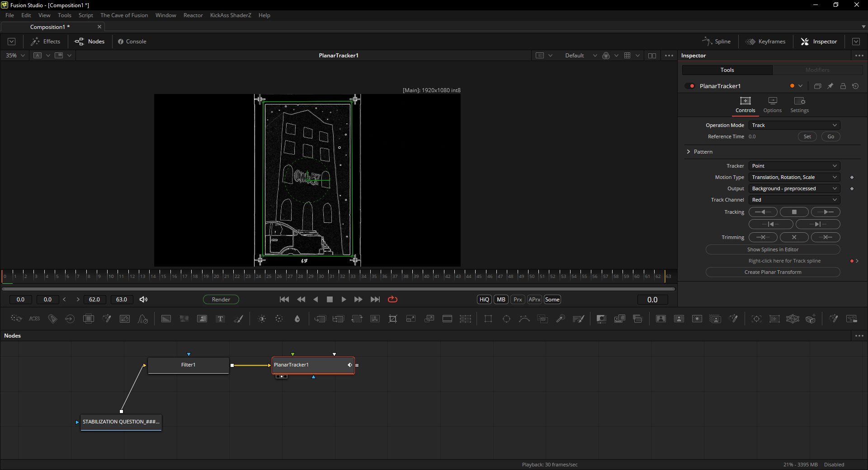
Task: Toggle APrx auto proxy mode
Action: tap(534, 300)
